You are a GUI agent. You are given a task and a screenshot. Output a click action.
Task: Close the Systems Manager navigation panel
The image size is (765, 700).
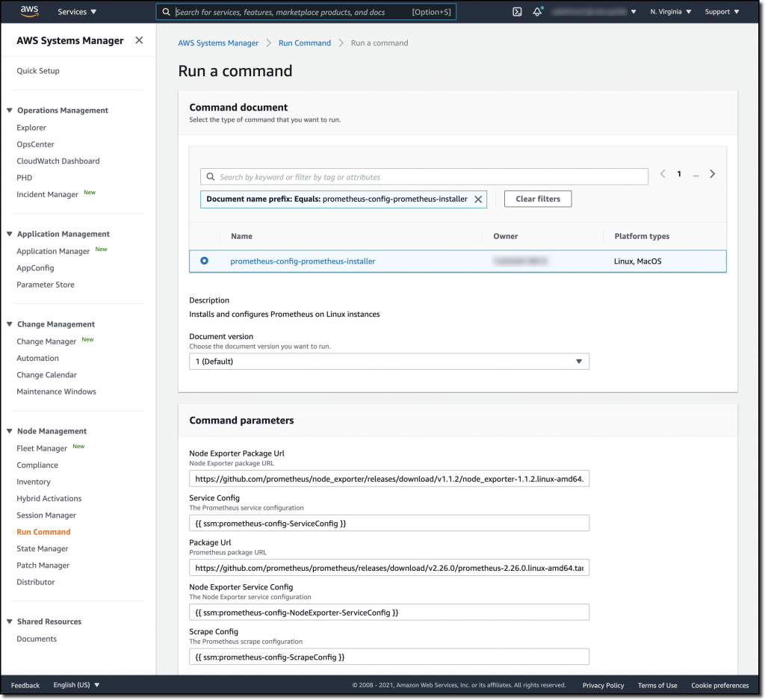[x=138, y=40]
